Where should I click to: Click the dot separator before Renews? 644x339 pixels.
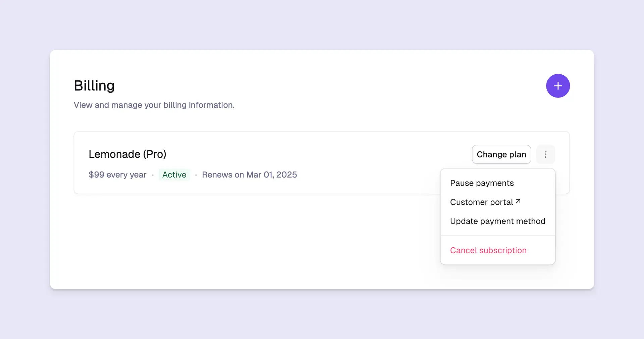coord(196,175)
